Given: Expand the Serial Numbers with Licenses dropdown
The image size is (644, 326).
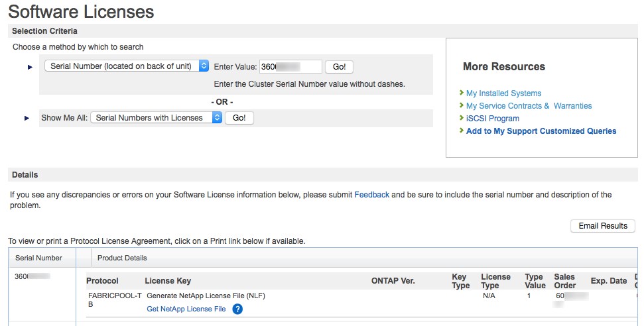Looking at the screenshot, I should 156,118.
